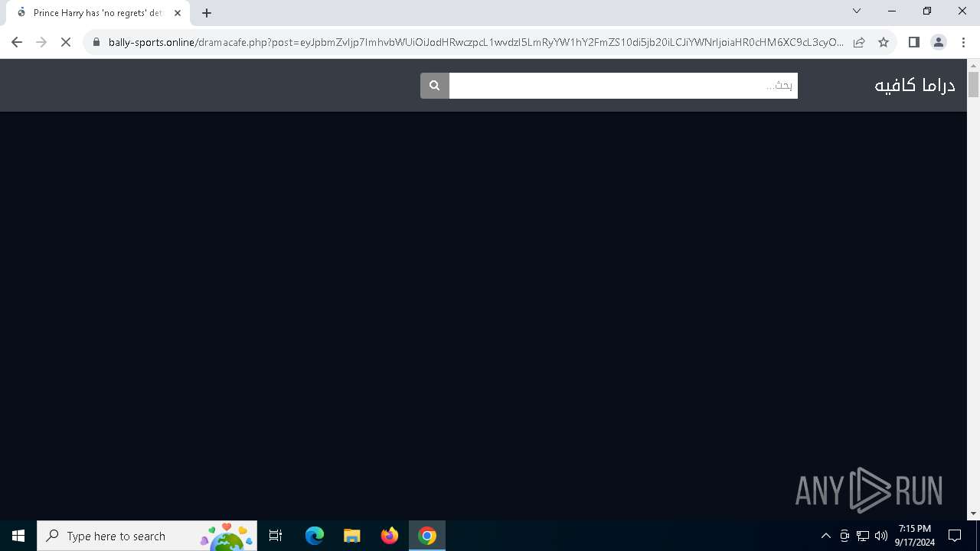Restore down the Chrome window
The image size is (980, 551).
click(x=927, y=11)
